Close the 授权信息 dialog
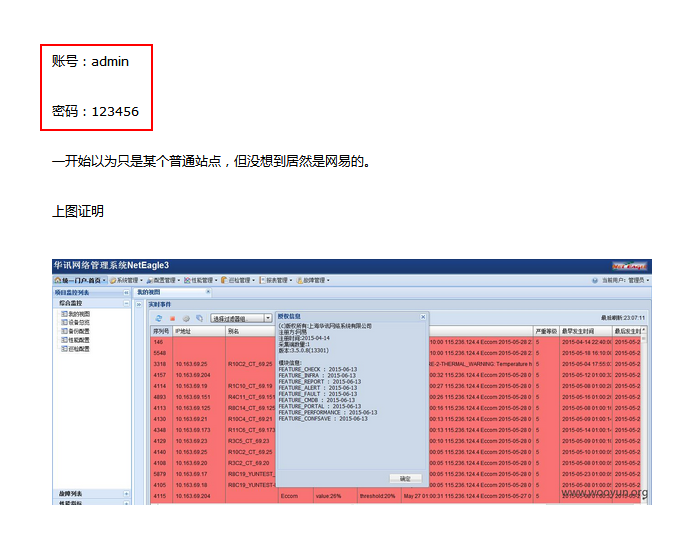 click(423, 317)
